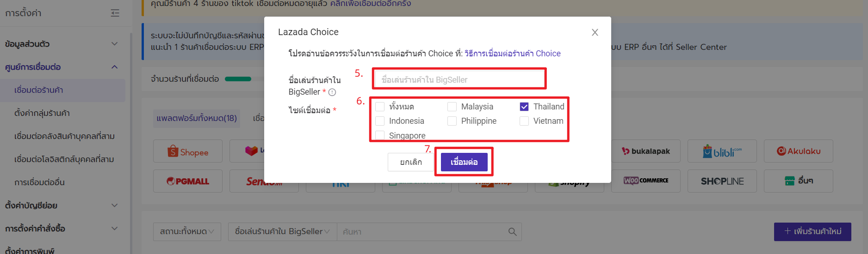
Task: Check the Malaysia site checkbox
Action: (x=452, y=107)
